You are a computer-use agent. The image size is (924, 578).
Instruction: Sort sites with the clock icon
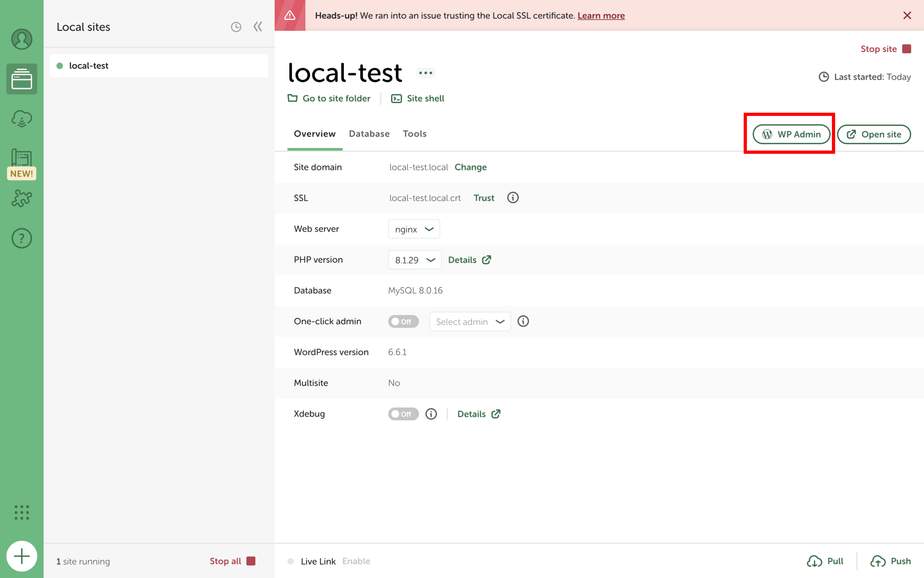pyautogui.click(x=236, y=27)
